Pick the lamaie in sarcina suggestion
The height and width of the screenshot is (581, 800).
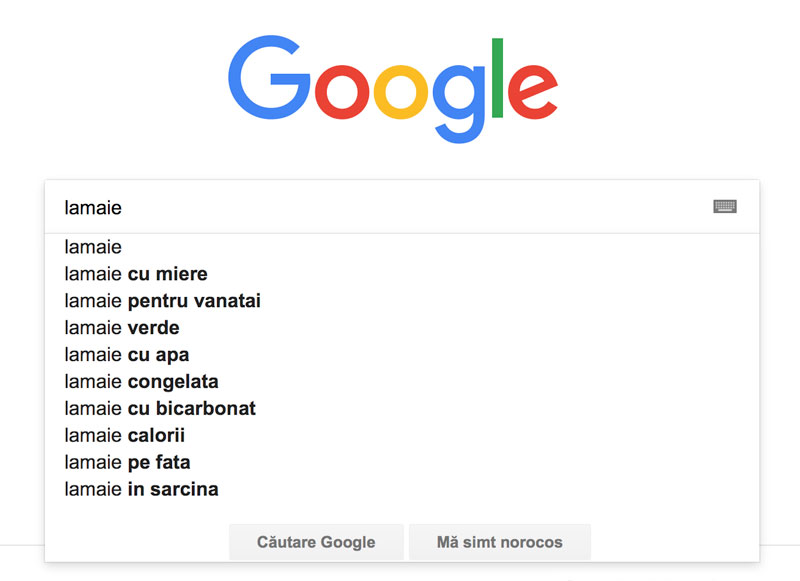pos(402,489)
